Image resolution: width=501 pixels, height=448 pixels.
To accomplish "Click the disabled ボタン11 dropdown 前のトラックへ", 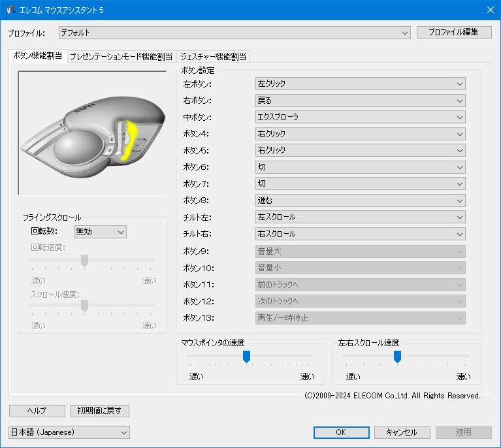I will (x=360, y=285).
